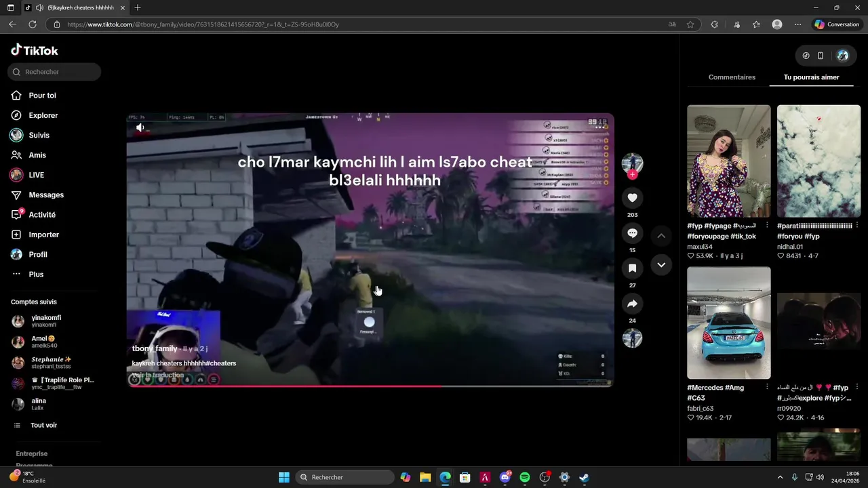Save video with the bookmark icon

[x=632, y=268]
